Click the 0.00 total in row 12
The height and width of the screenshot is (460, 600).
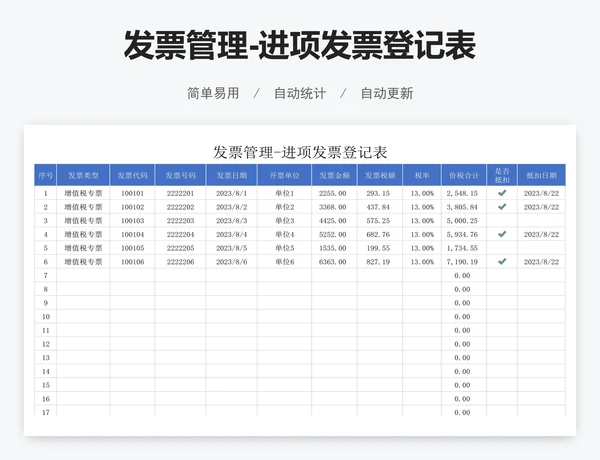(x=462, y=344)
